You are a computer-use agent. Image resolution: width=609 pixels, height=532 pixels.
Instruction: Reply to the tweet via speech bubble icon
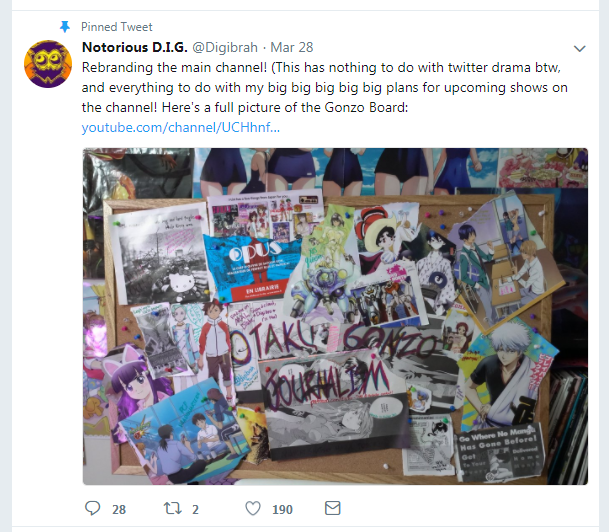[92, 508]
